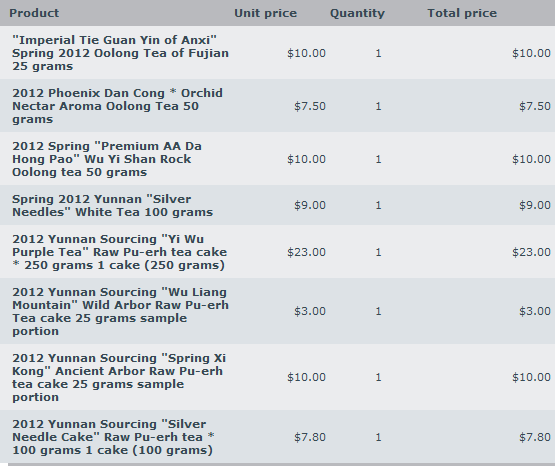This screenshot has height=466, width=555.
Task: Open the Spring Xi Kong Ancient Arbor product
Action: coord(119,378)
